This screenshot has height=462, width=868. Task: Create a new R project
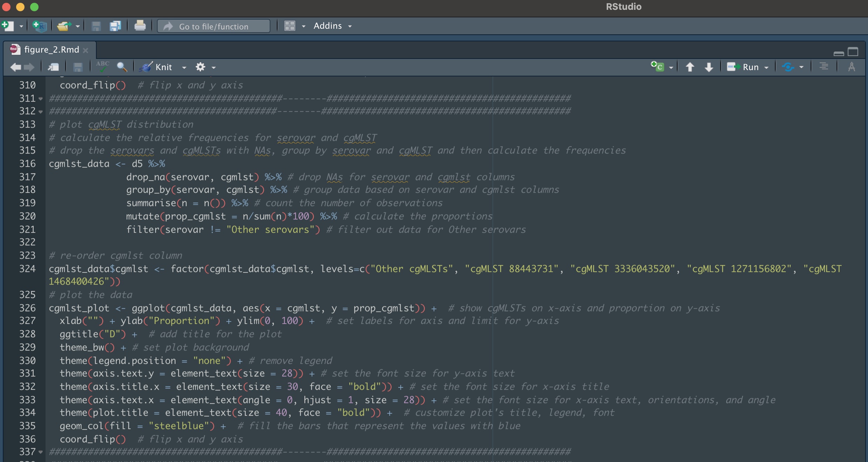pos(39,26)
